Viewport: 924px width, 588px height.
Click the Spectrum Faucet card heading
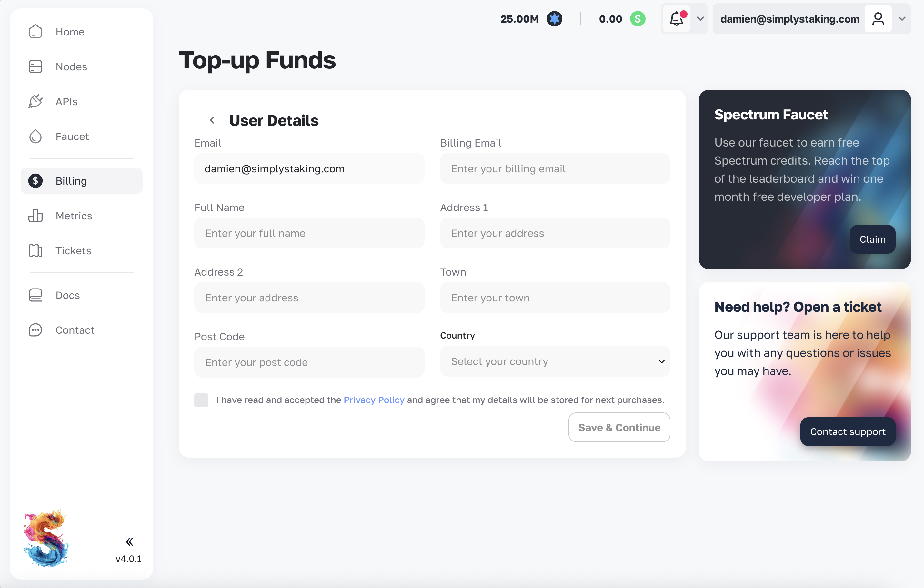click(771, 114)
